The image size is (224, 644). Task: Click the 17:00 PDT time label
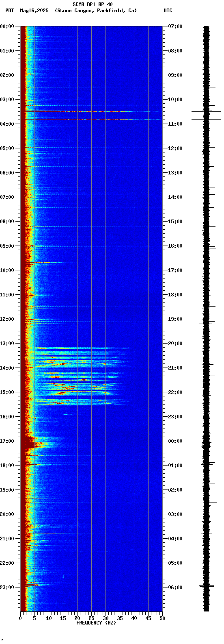[7, 441]
